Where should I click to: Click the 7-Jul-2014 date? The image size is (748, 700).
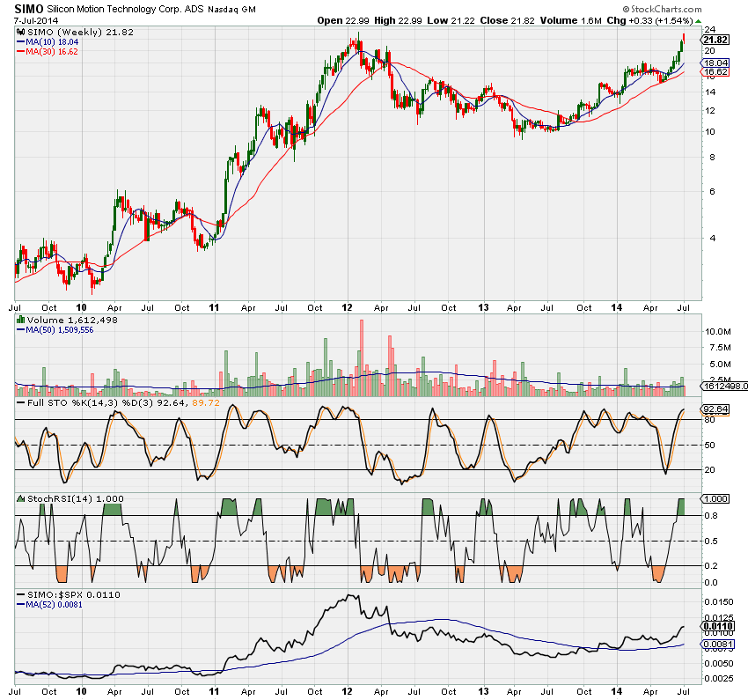coord(36,20)
